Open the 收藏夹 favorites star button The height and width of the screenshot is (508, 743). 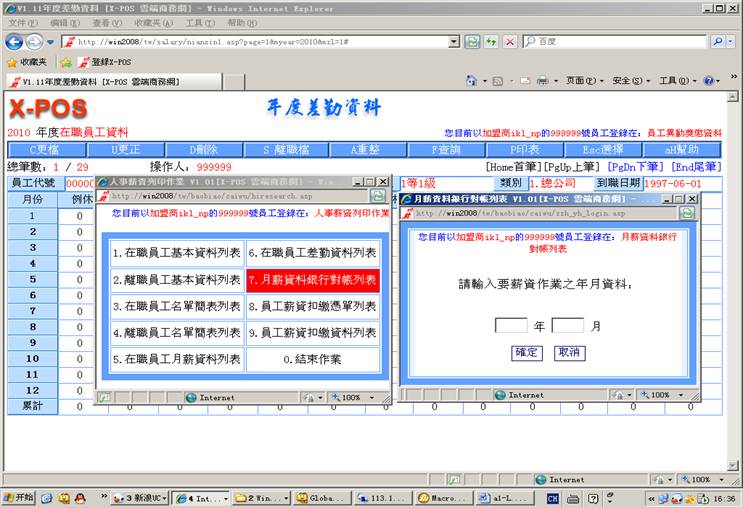coord(27,62)
